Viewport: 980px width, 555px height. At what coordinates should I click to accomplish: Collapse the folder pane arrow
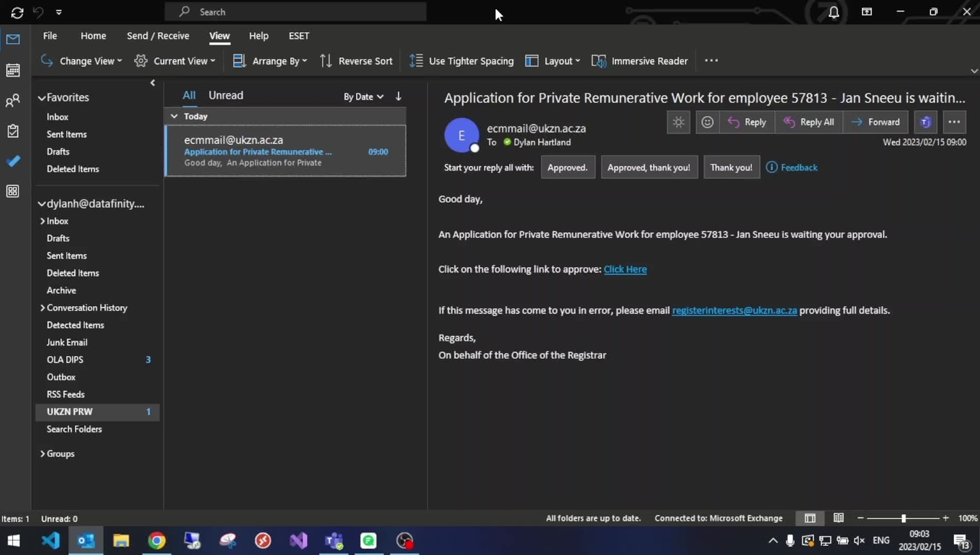coord(152,83)
